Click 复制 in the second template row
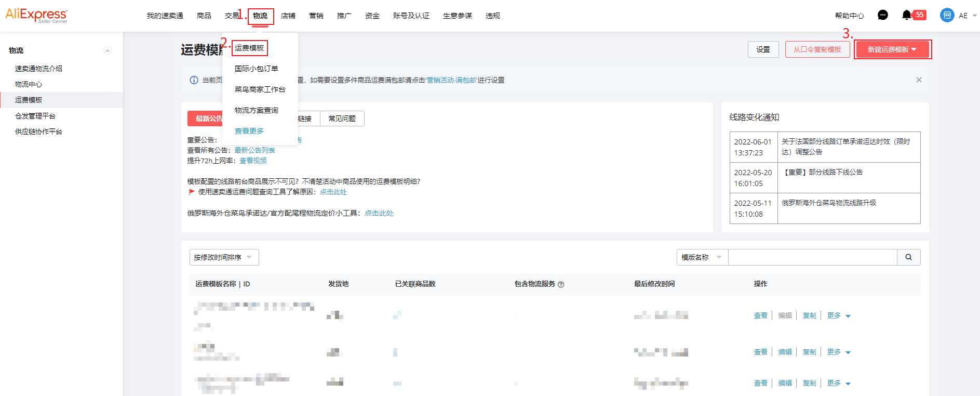This screenshot has width=980, height=396. click(810, 352)
